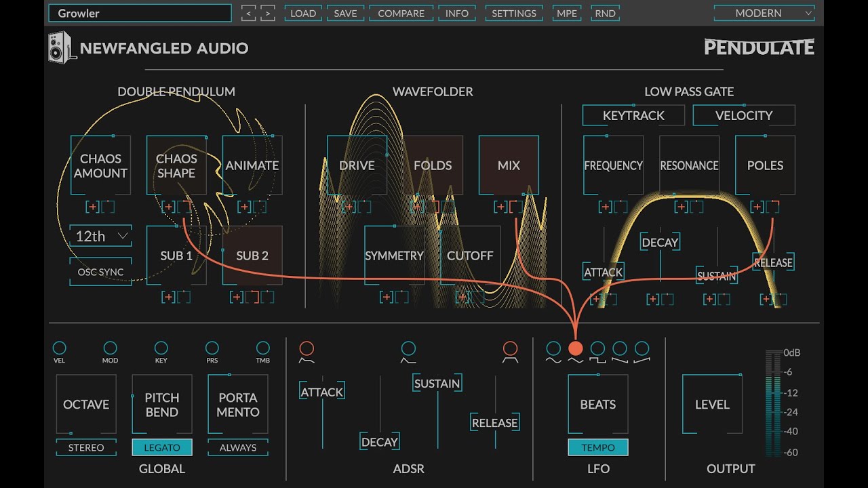Select the PRS modulation source circle
Image resolution: width=868 pixels, height=488 pixels.
pyautogui.click(x=212, y=348)
